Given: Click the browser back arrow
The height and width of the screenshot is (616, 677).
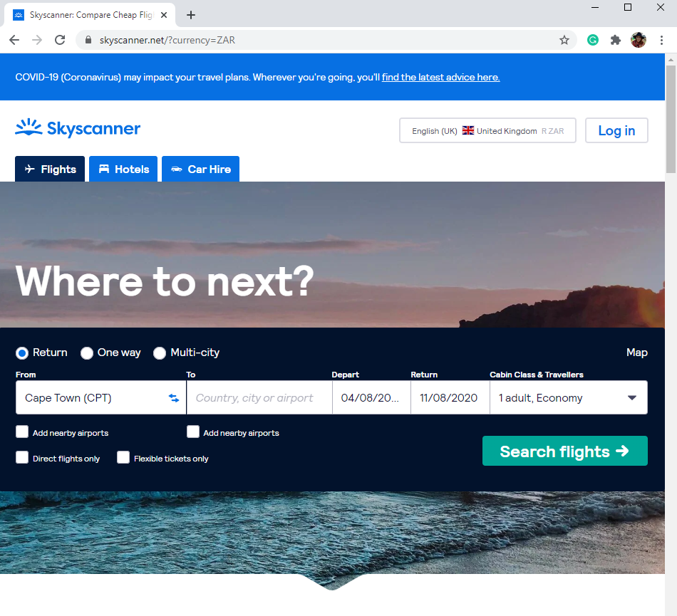Looking at the screenshot, I should point(14,40).
